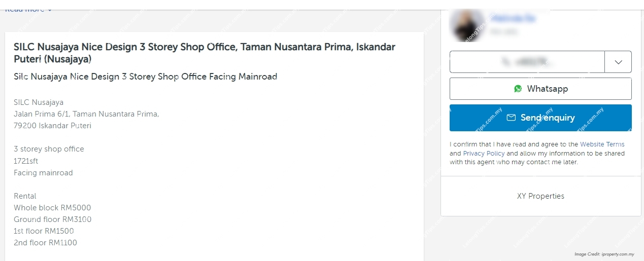Expand the phone number dropdown arrow
644x261 pixels.
click(618, 62)
